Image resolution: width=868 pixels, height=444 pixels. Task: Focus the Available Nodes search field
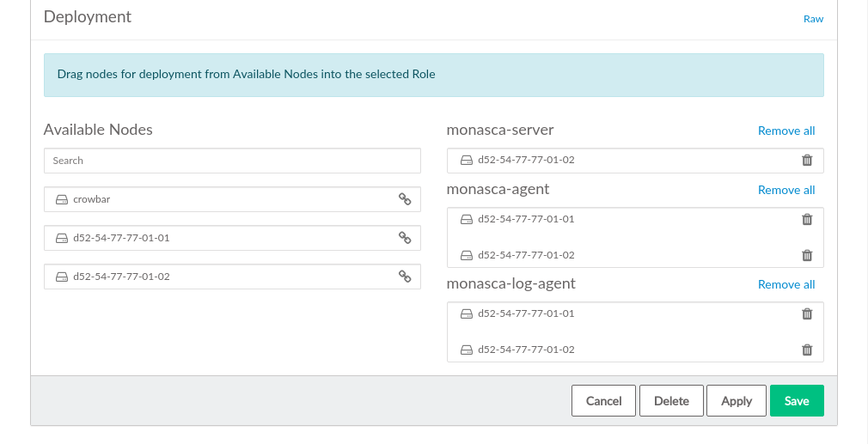point(232,161)
